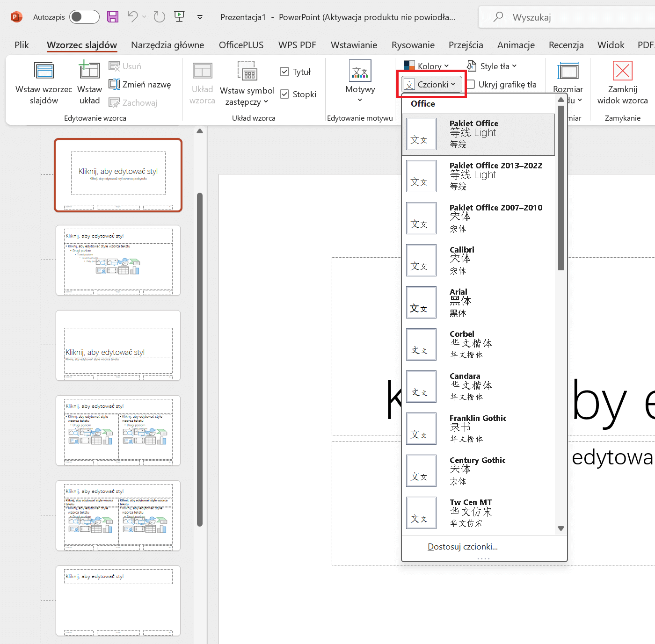Switch to the Wstawianie tab

(x=354, y=45)
